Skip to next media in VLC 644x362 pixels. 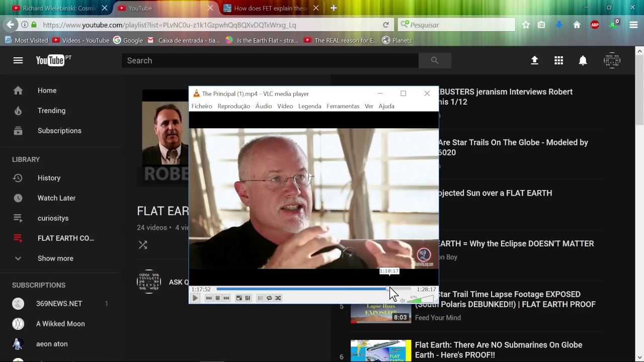226,298
